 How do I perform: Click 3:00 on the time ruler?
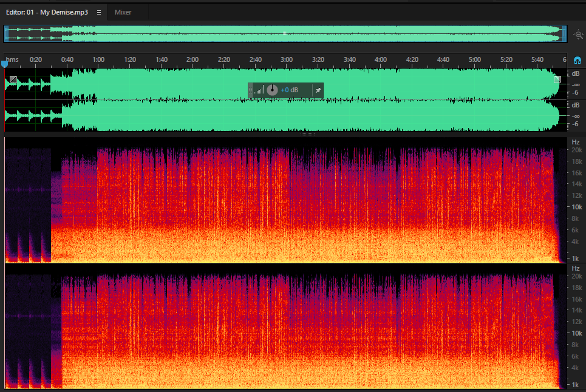tap(287, 59)
